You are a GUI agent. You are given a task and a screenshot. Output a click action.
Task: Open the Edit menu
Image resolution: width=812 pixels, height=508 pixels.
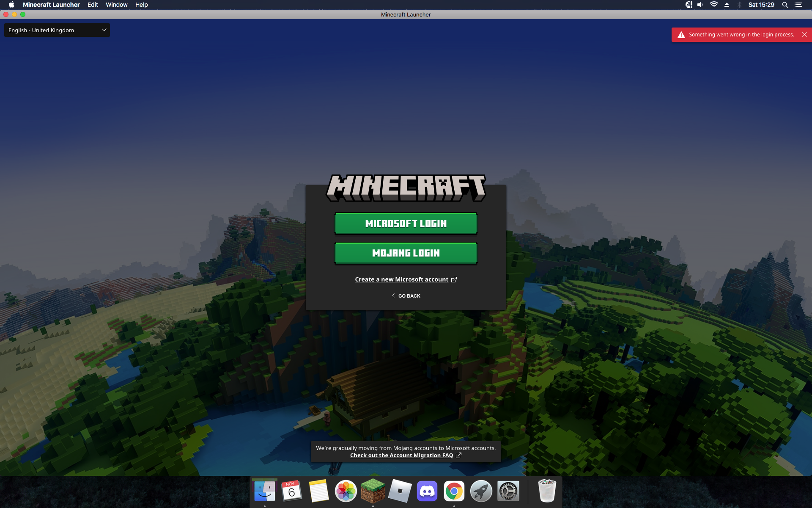93,5
